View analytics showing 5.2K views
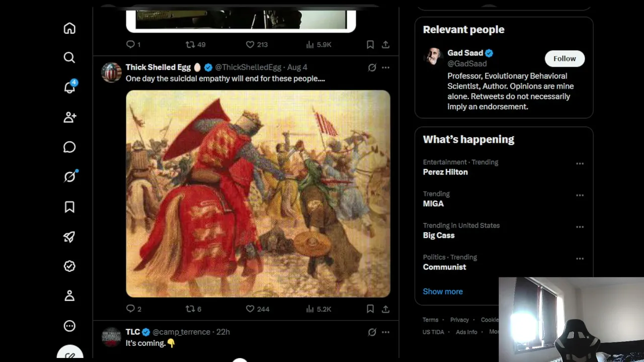The image size is (644, 362). point(318,309)
